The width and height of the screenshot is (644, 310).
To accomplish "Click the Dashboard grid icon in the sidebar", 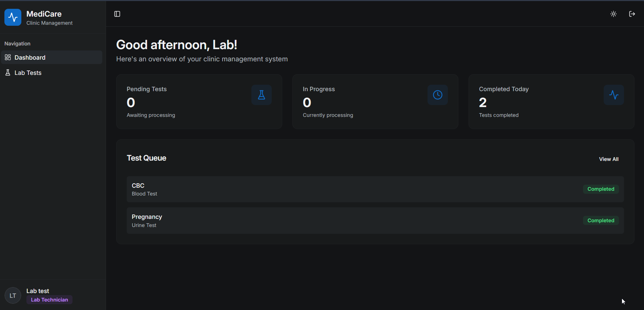I will click(8, 58).
